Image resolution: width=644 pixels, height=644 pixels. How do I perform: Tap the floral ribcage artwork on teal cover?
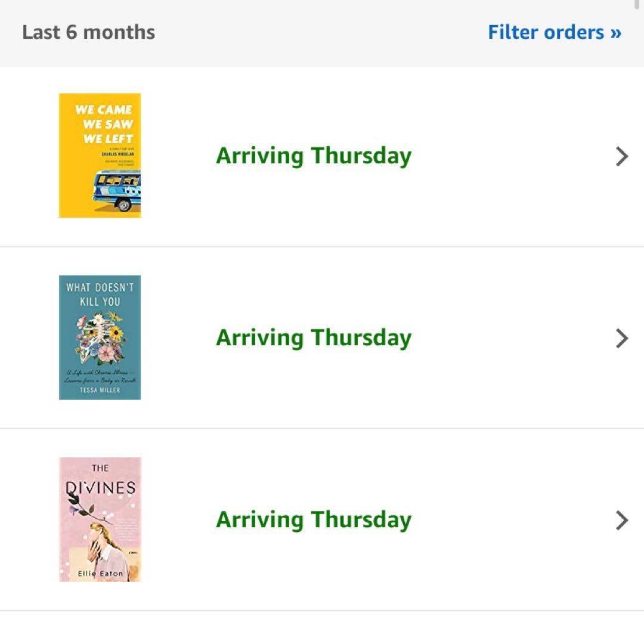pos(100,339)
